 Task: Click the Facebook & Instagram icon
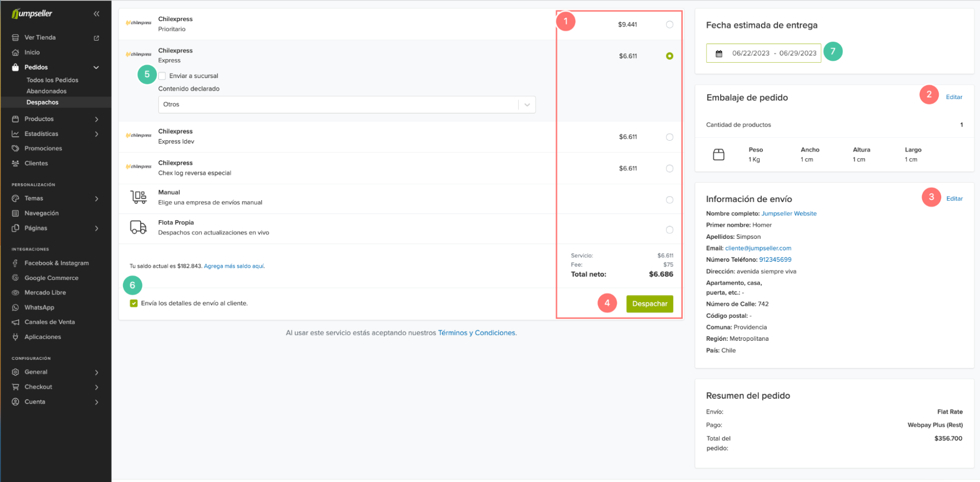click(x=16, y=263)
